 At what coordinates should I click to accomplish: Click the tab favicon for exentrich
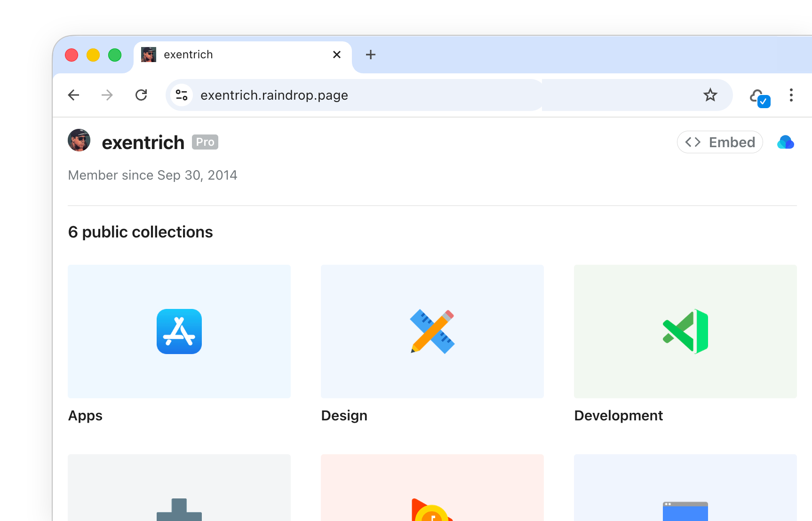click(149, 55)
